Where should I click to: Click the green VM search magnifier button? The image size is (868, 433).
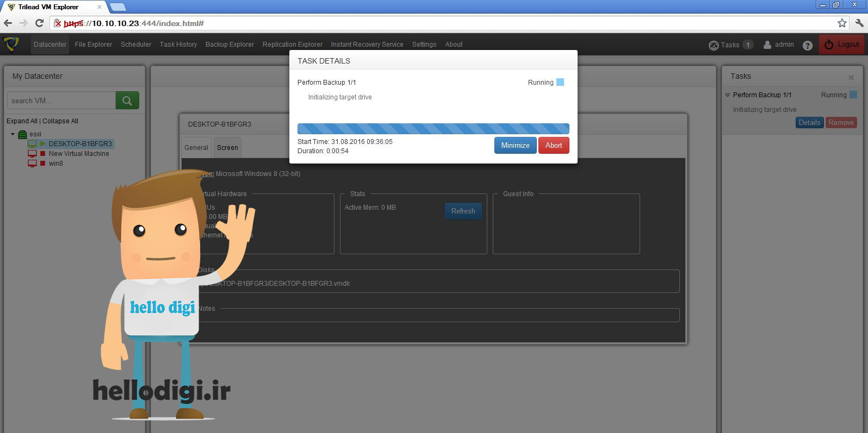[127, 101]
